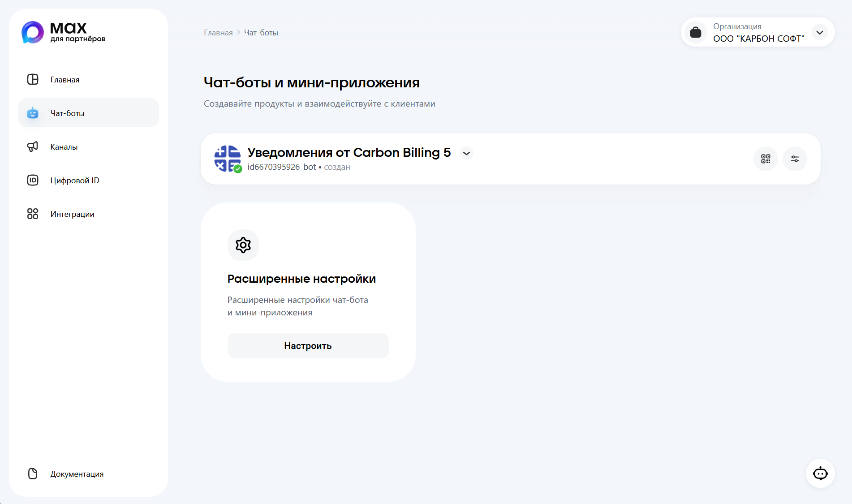Click Главная breadcrumb link
The image size is (852, 504).
pyautogui.click(x=218, y=33)
